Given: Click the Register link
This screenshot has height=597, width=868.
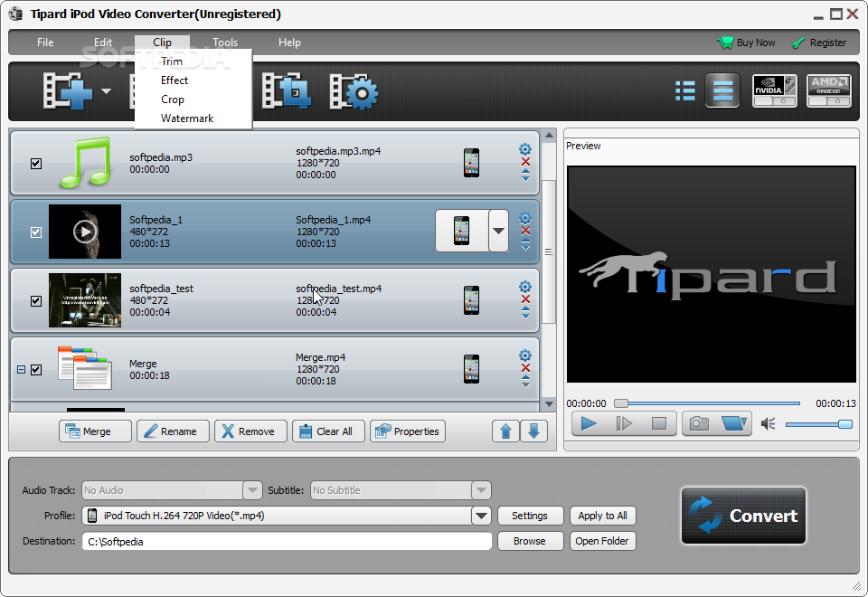Looking at the screenshot, I should 819,43.
